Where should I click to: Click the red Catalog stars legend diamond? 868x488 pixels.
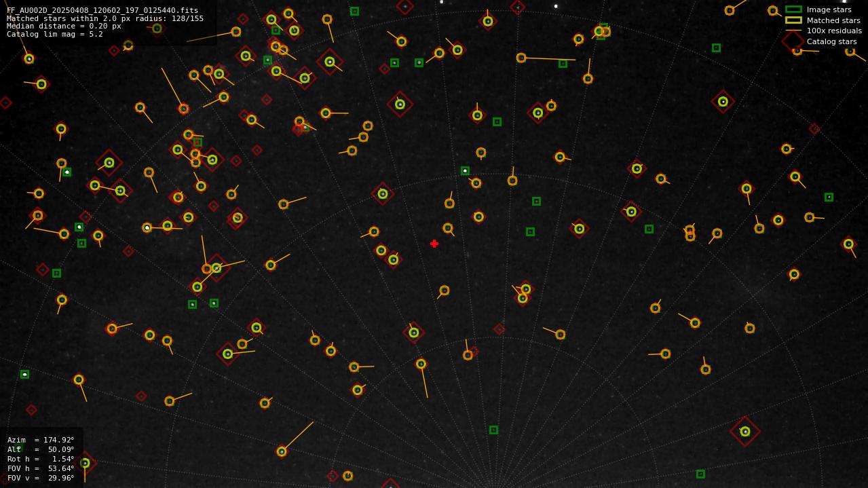(x=793, y=41)
